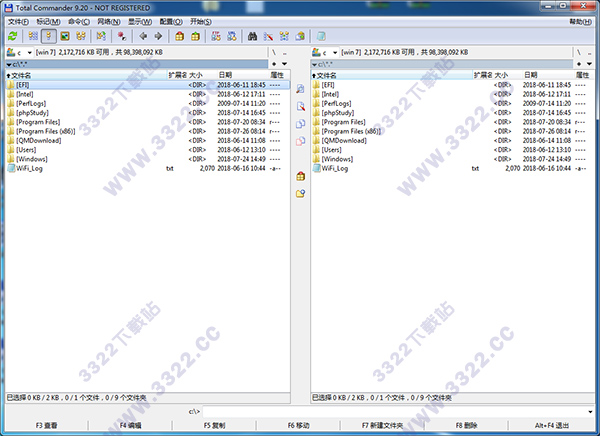
Task: Click the F8 删除 button
Action: (466, 425)
